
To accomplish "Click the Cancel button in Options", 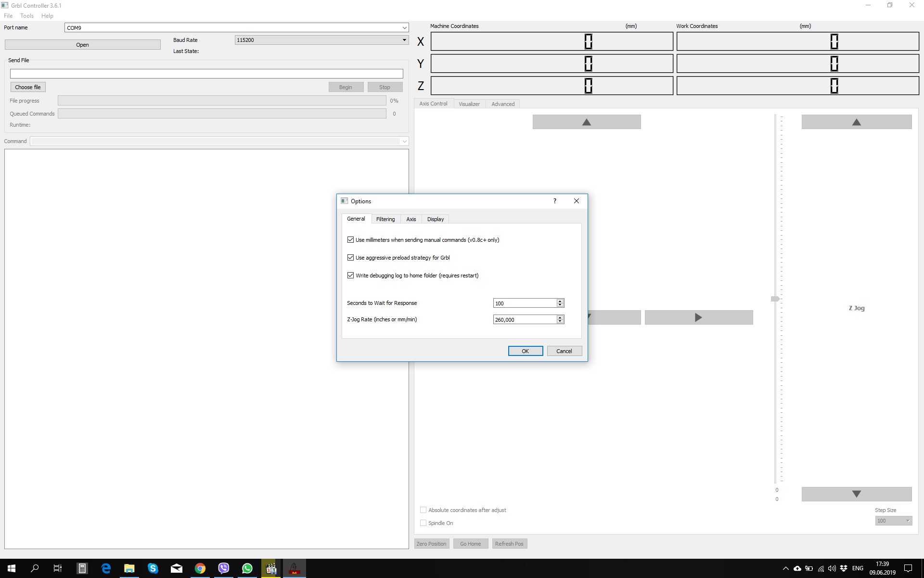I will coord(564,351).
